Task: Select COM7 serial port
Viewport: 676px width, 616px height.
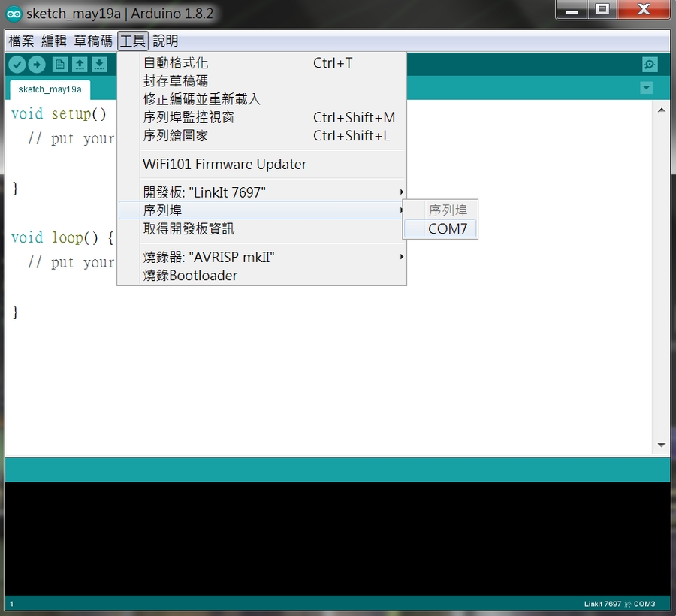Action: tap(448, 229)
